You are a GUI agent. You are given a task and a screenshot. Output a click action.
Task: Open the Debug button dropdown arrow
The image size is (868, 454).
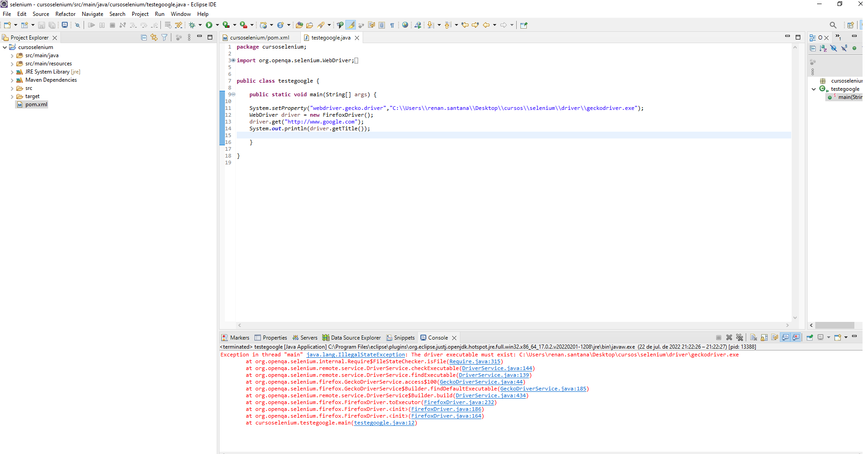[200, 25]
